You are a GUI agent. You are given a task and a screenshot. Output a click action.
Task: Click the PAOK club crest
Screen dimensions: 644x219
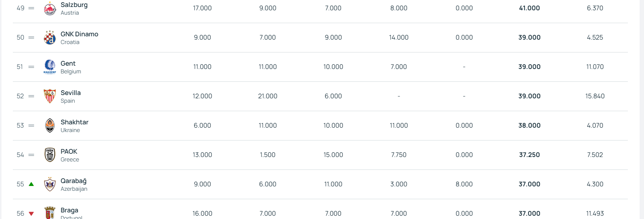pos(50,155)
